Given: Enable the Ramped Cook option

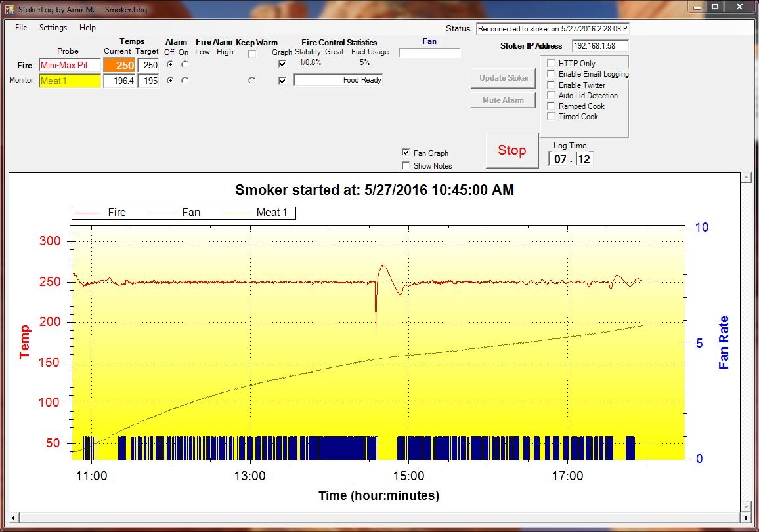Looking at the screenshot, I should [551, 106].
